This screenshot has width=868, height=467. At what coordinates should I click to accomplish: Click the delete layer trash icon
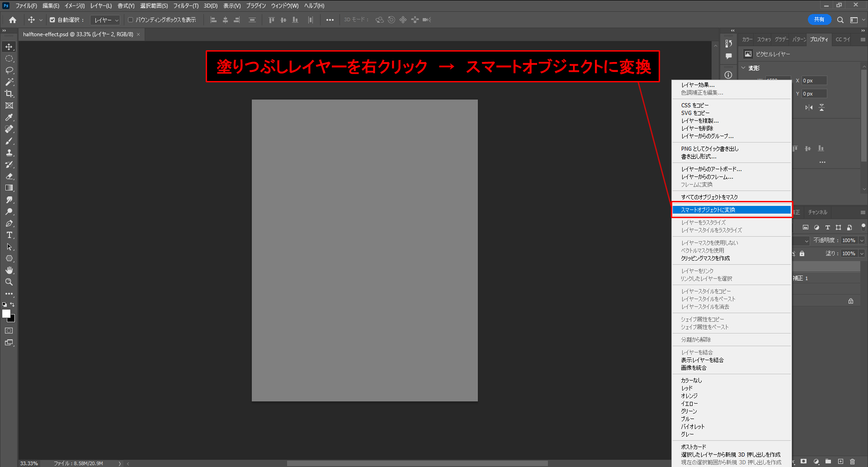pos(852,462)
